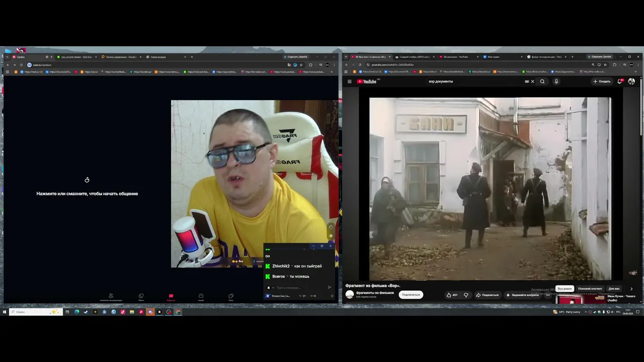Type a message field in Kick chat popup
Viewport: 644px width, 362px height.
[300, 288]
